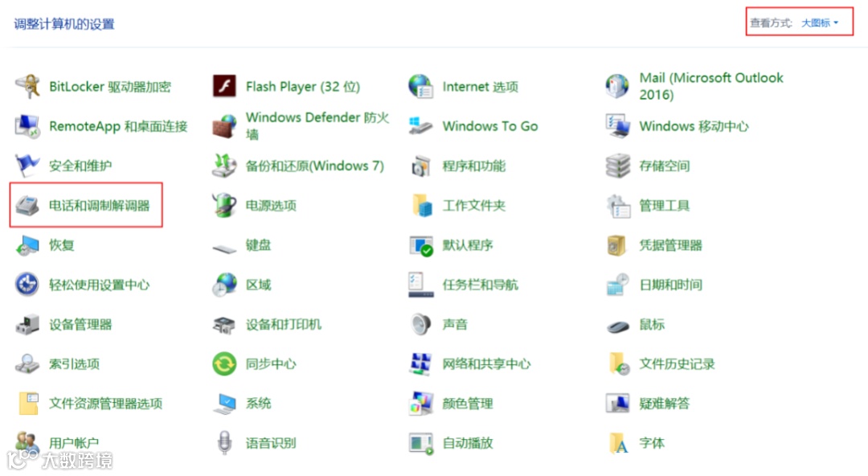Open the 日期和时间 icon
The image size is (868, 476).
[617, 285]
